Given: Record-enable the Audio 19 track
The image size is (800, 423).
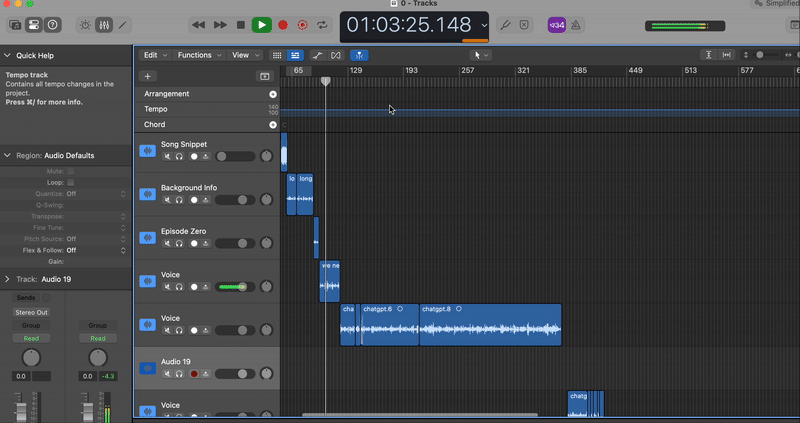Looking at the screenshot, I should click(x=193, y=374).
